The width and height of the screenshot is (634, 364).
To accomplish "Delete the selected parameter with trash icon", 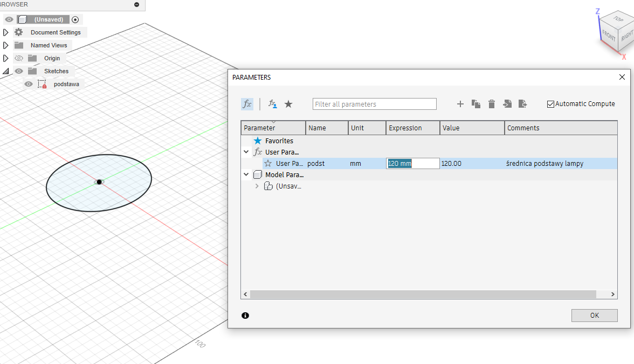I will 492,104.
